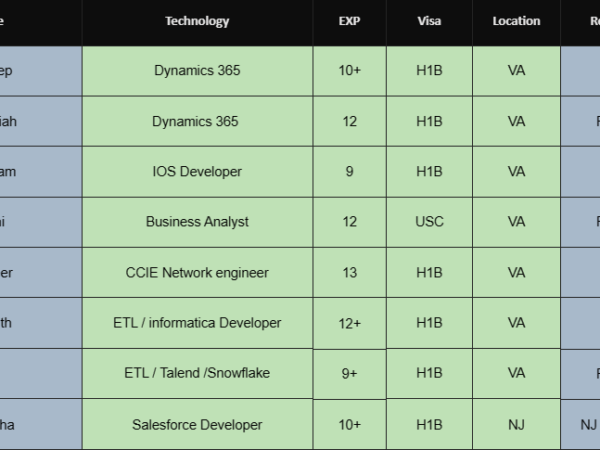Click the CCIE Network engineer cell

[x=197, y=272]
